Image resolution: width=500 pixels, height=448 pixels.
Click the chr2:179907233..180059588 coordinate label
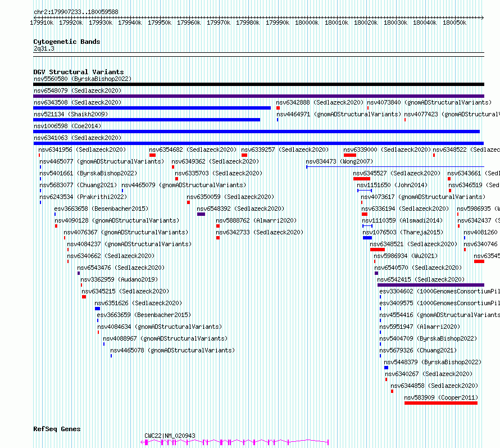pyautogui.click(x=76, y=12)
